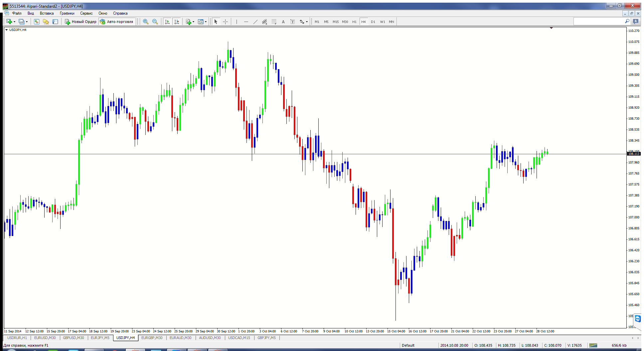The width and height of the screenshot is (644, 351).
Task: Switch to AUDUSD,M30 chart tab
Action: tap(210, 338)
